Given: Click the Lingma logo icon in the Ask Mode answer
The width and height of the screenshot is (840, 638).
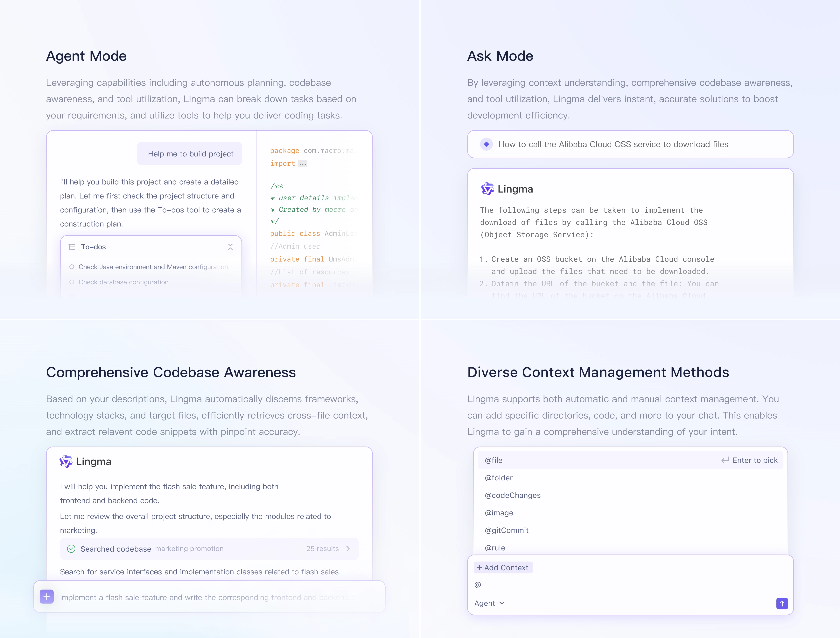Looking at the screenshot, I should click(487, 189).
